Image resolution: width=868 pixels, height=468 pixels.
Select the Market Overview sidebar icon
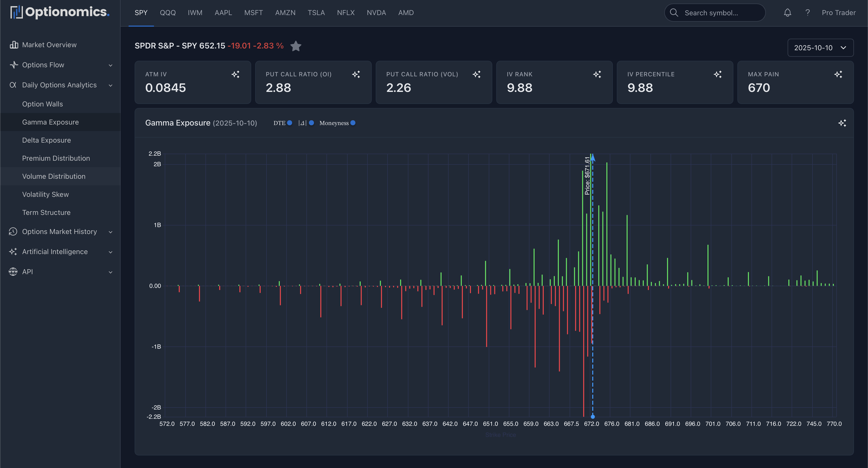click(14, 44)
